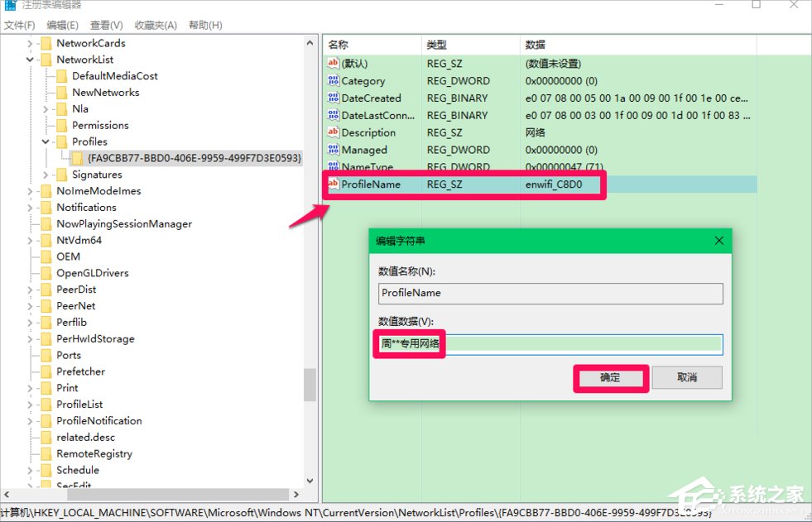
Task: Click the Profiles folder icon
Action: (x=62, y=141)
